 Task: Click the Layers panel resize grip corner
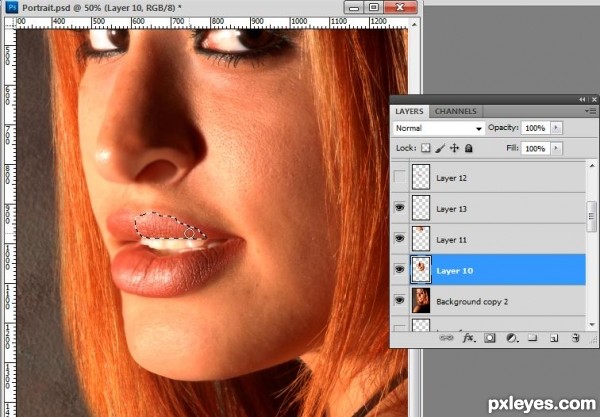click(594, 339)
